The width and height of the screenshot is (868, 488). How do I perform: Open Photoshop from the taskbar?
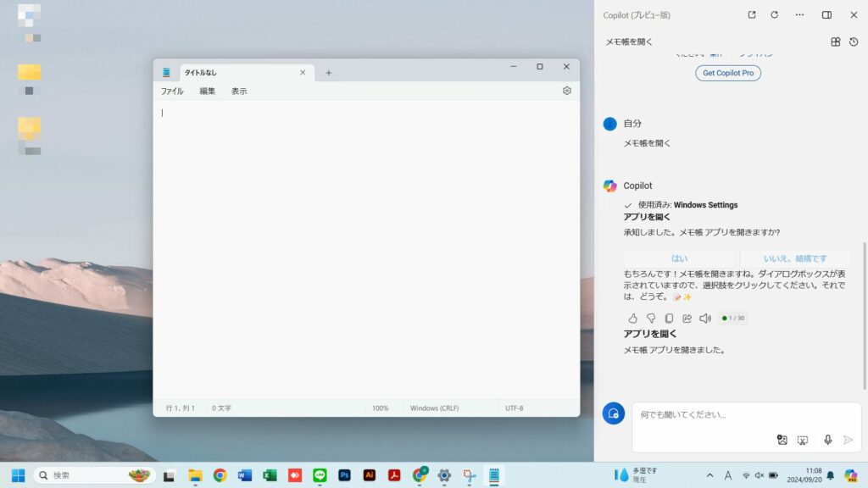[344, 475]
